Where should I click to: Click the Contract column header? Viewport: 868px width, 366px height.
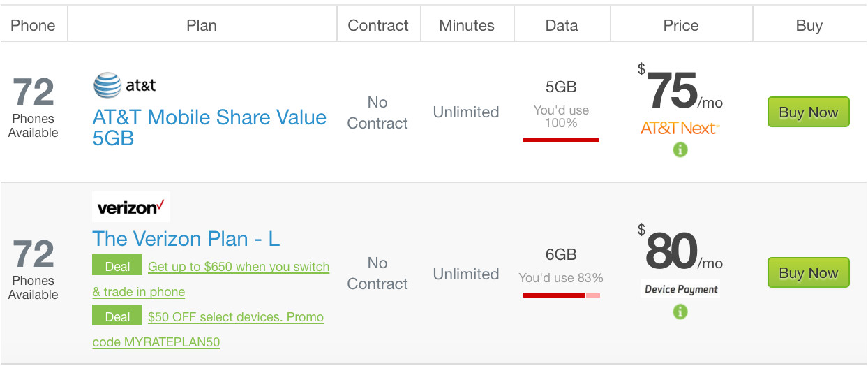378,26
